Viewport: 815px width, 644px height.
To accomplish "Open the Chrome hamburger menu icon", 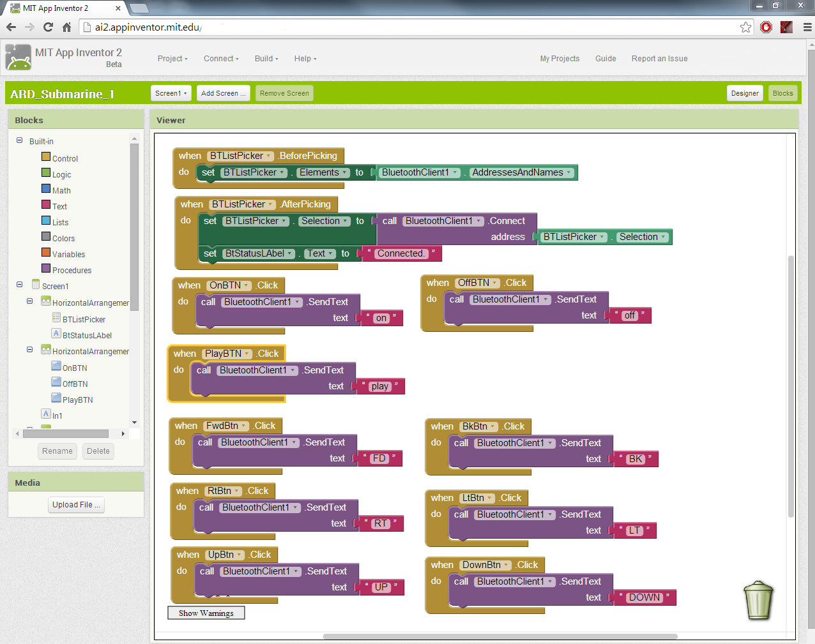I will click(x=807, y=27).
